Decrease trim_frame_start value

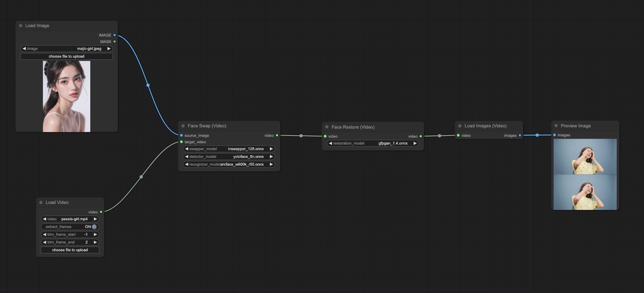[45, 234]
